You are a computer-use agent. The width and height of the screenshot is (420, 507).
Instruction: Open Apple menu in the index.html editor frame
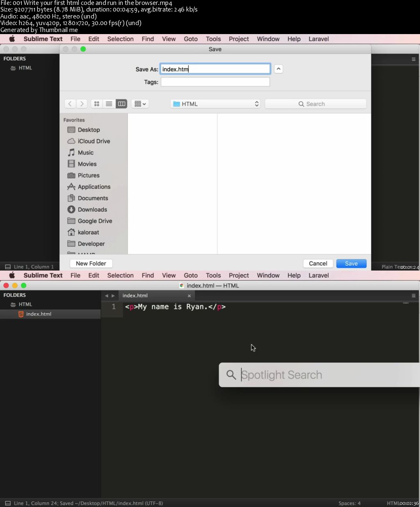pos(12,275)
